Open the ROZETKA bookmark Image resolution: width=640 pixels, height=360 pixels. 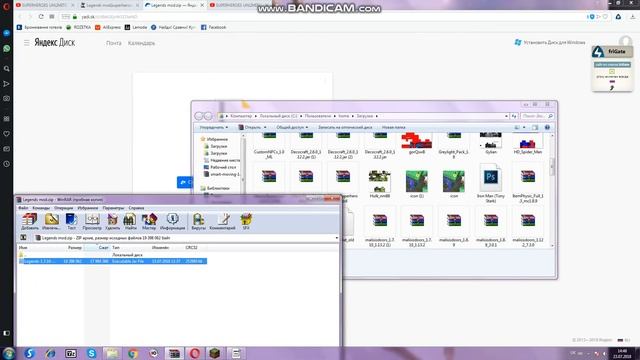(78, 27)
